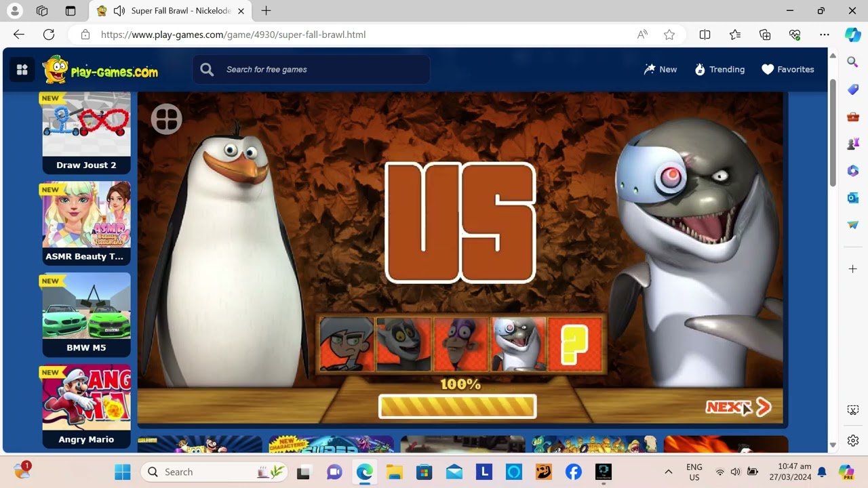
Task: Click the NEXT arrow button in game
Action: pos(738,407)
